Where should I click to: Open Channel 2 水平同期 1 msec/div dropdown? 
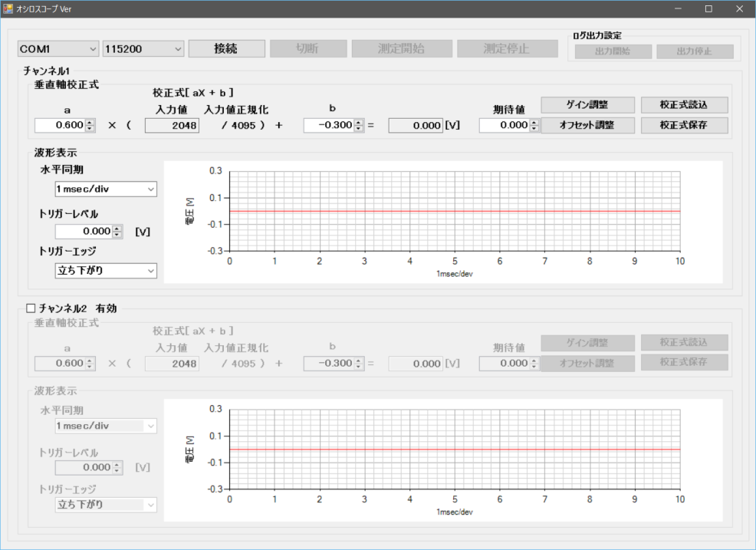106,426
